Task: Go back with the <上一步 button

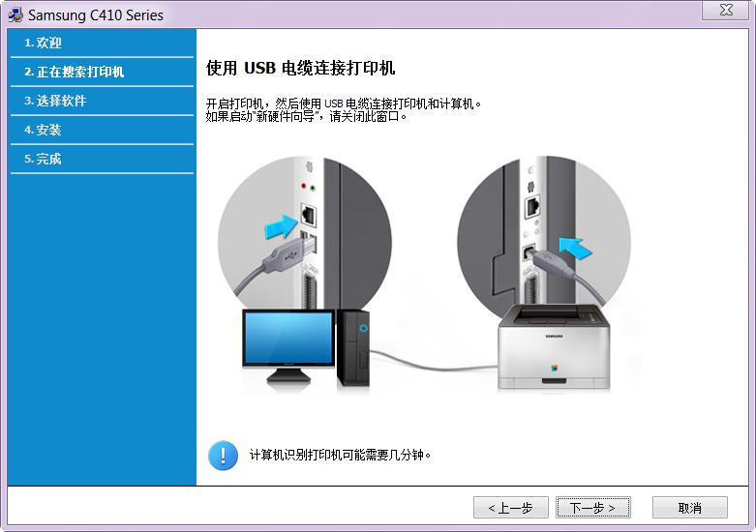Action: 510,508
